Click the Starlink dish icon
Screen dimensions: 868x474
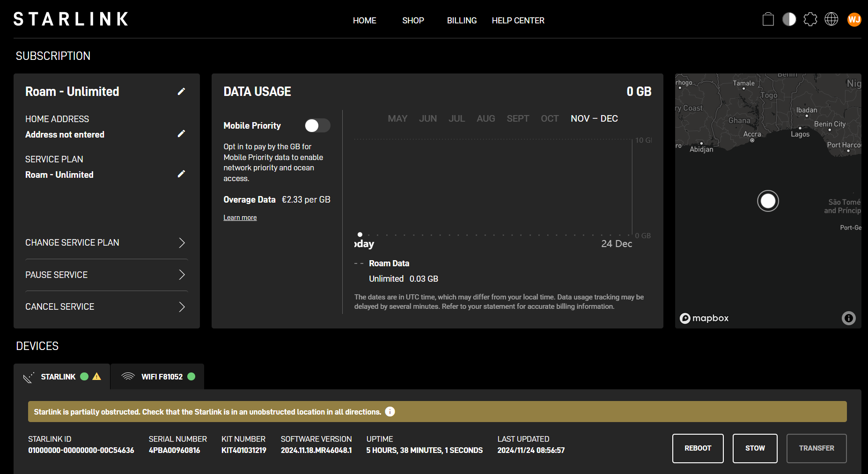[29, 377]
